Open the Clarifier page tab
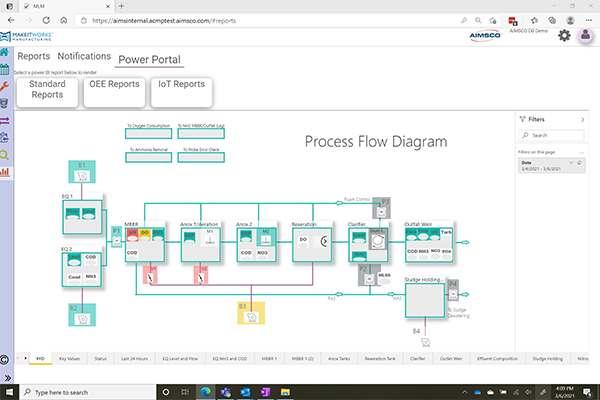 [x=417, y=359]
